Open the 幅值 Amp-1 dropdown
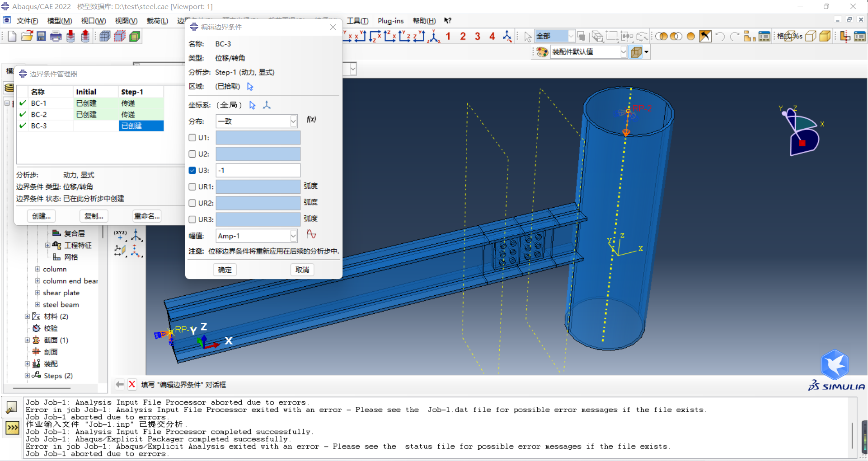868x461 pixels. click(293, 236)
